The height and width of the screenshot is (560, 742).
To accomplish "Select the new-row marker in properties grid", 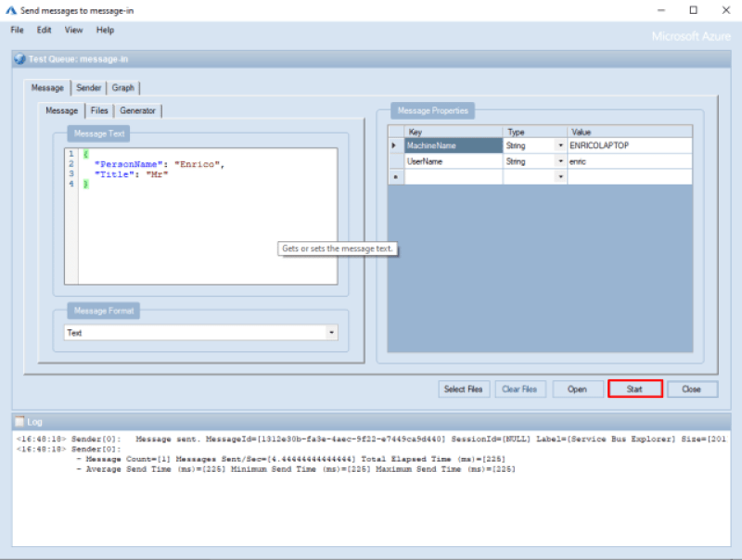I will tap(395, 177).
